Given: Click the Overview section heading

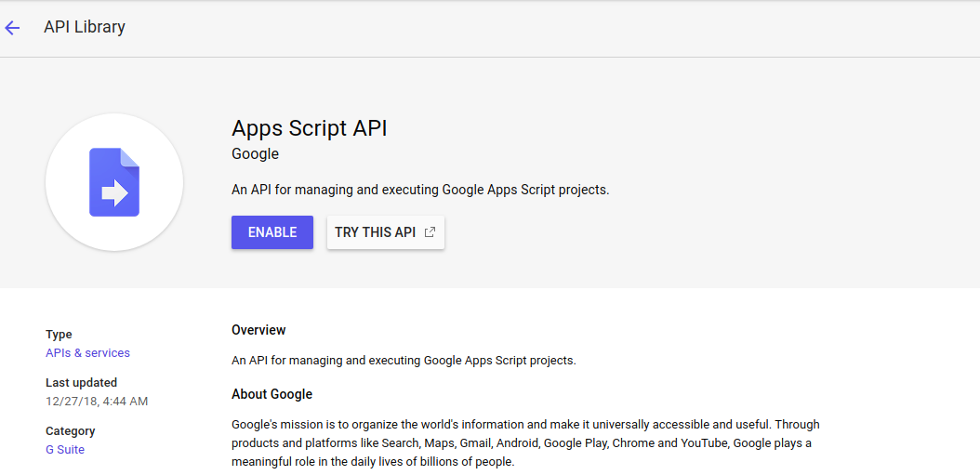Looking at the screenshot, I should click(258, 330).
